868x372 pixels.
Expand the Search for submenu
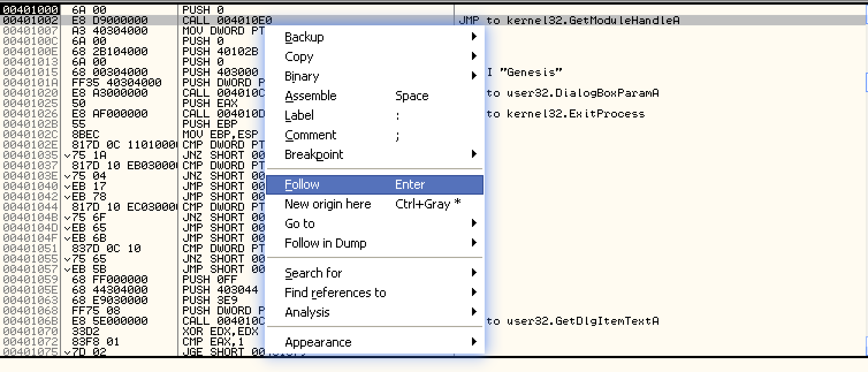click(x=314, y=274)
